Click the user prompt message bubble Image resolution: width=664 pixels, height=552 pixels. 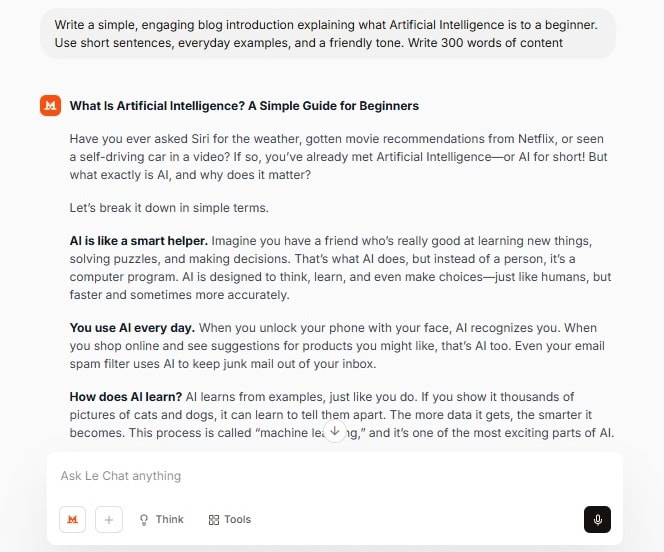(x=328, y=32)
